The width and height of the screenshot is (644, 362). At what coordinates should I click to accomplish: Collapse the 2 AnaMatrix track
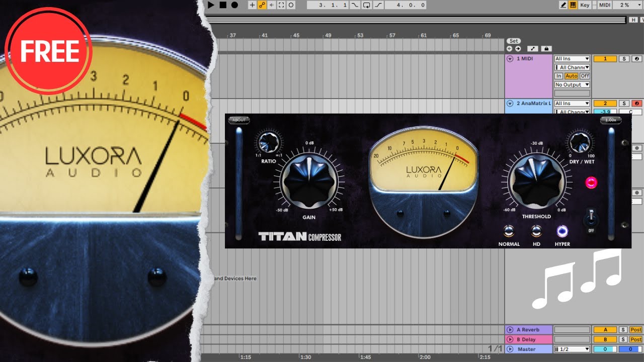point(510,103)
